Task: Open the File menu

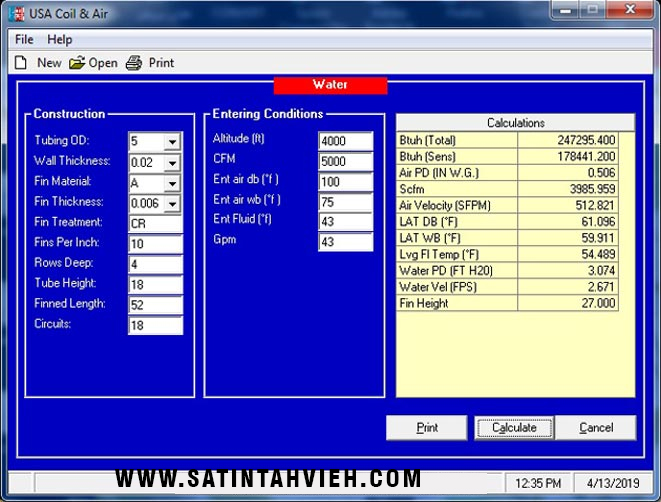Action: click(x=24, y=39)
